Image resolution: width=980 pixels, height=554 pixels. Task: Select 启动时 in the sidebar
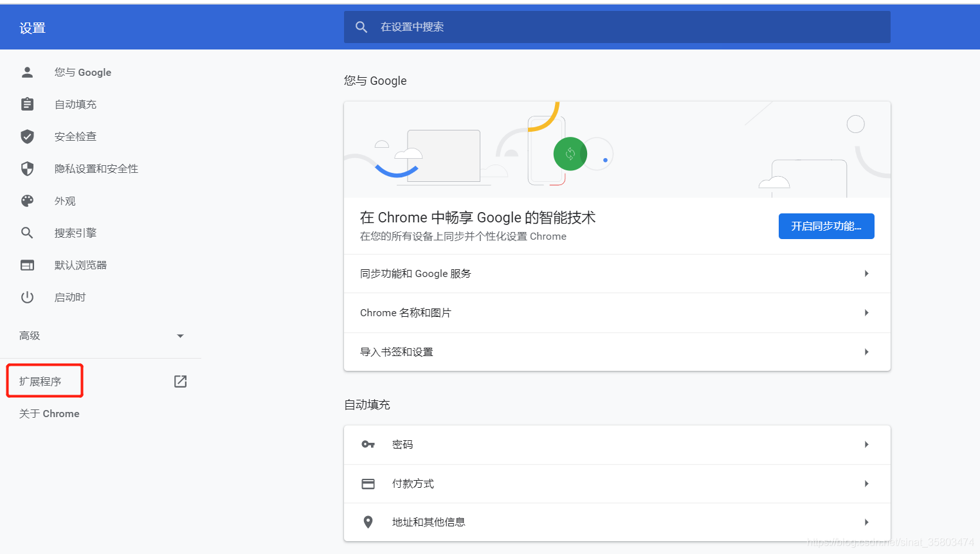coord(70,297)
